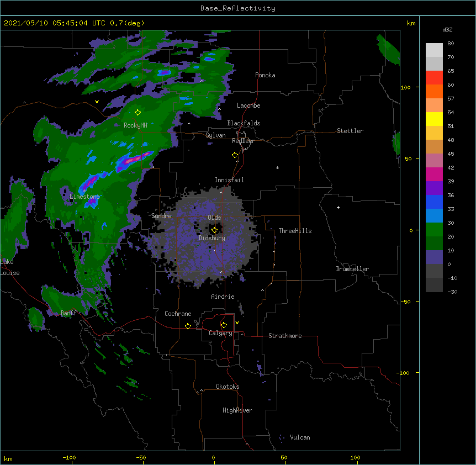Click the 50 tick on the right axis
This screenshot has height=465, width=476.
pyautogui.click(x=408, y=158)
